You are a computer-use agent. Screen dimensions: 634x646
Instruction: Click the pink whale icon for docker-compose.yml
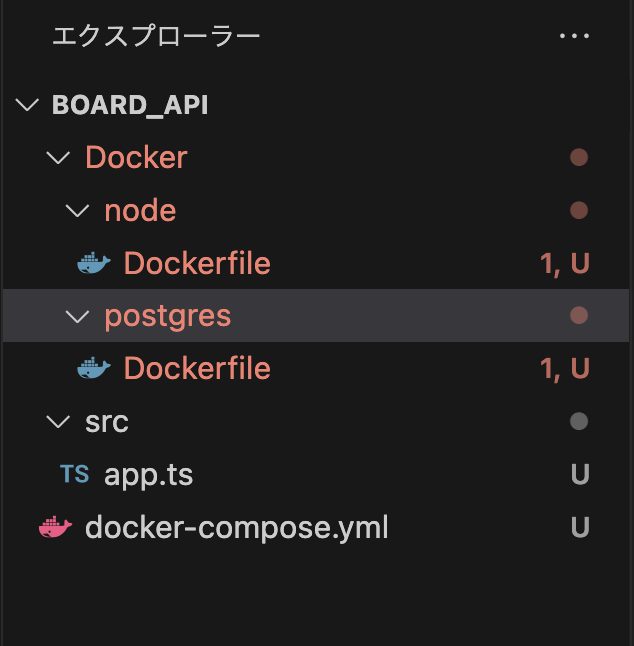pos(56,527)
